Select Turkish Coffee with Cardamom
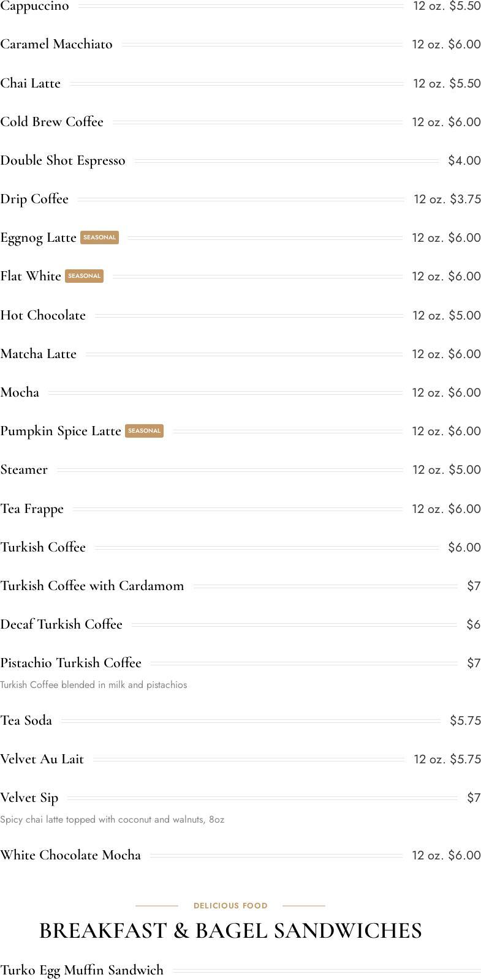The height and width of the screenshot is (980, 481). coord(92,586)
